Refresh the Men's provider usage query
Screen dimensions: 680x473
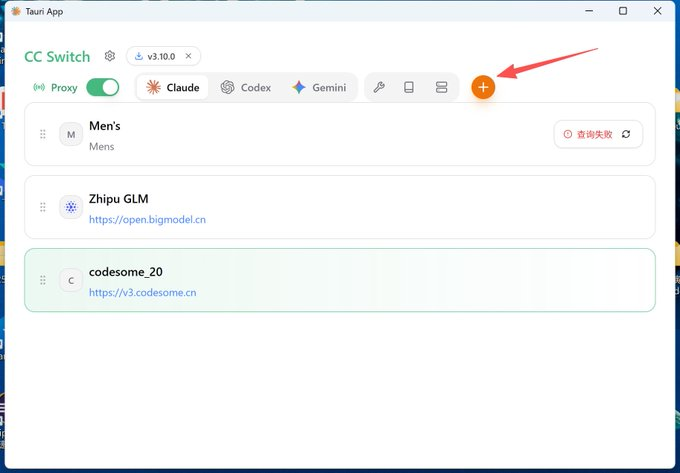[626, 134]
